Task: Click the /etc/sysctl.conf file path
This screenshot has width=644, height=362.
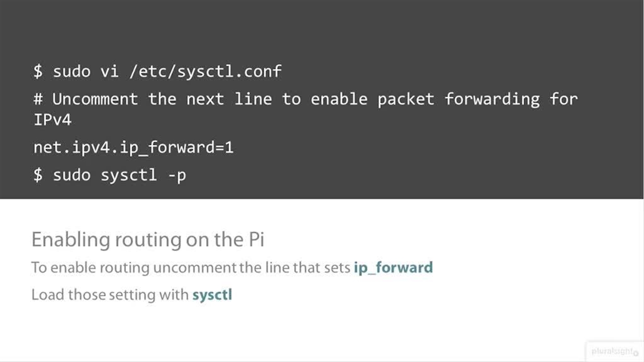Action: (x=205, y=71)
